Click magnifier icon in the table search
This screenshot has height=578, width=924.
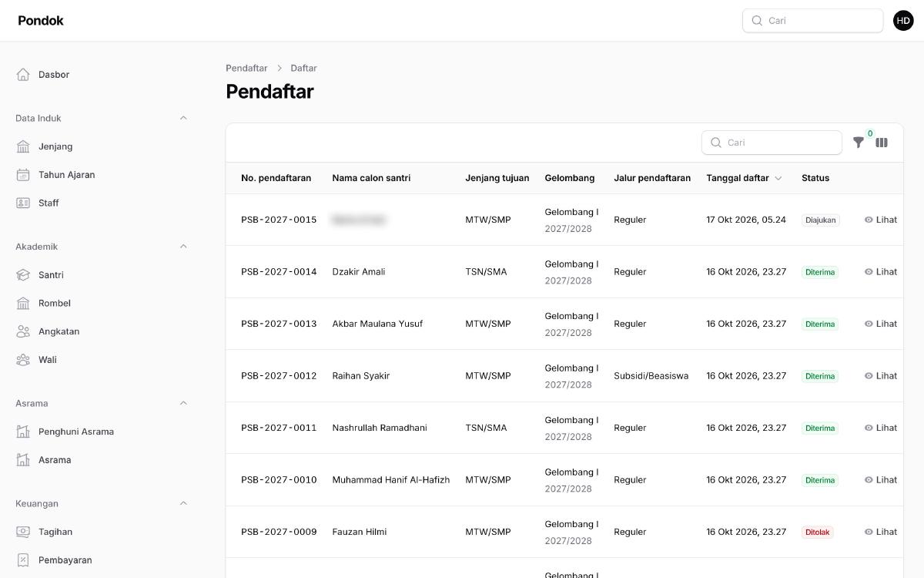(716, 143)
